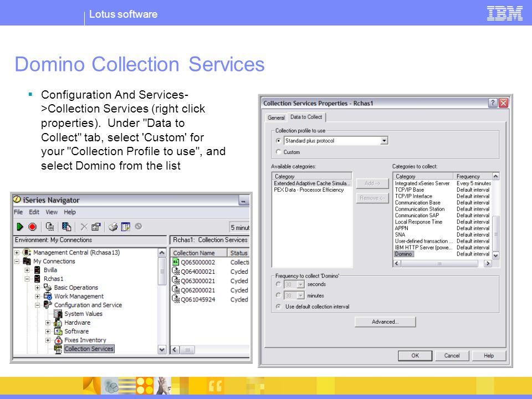This screenshot has height=399, width=532.
Task: Click the Software tree icon
Action: click(58, 331)
